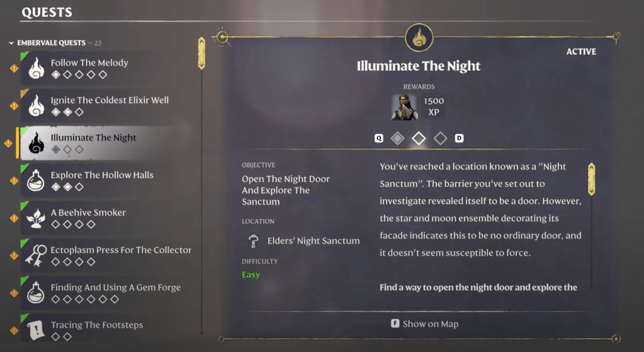Click the scroll icon for Tracing The Footsteps

pos(37,329)
